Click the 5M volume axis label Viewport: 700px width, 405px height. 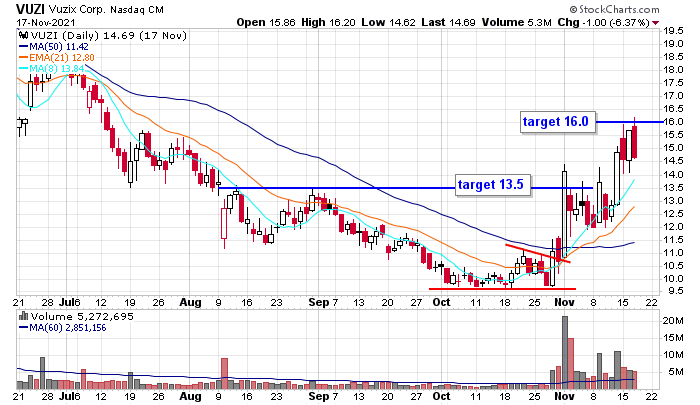tap(675, 372)
